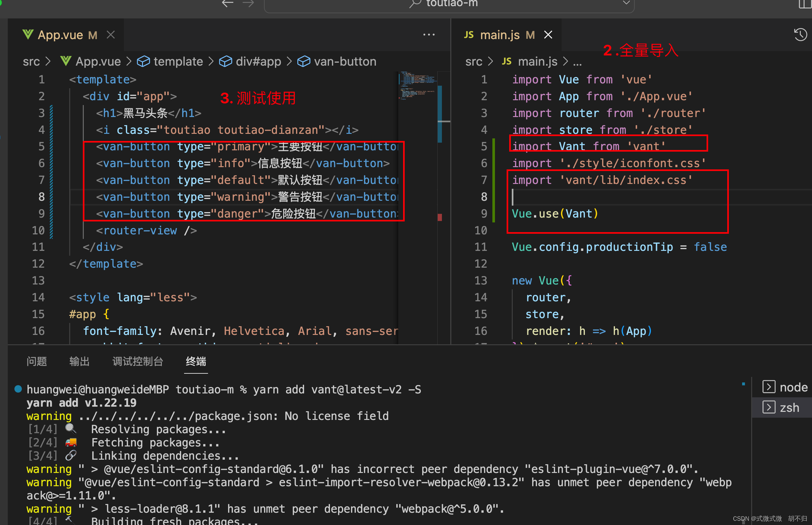Open the div#app breadcrumb dropdown

pos(250,62)
